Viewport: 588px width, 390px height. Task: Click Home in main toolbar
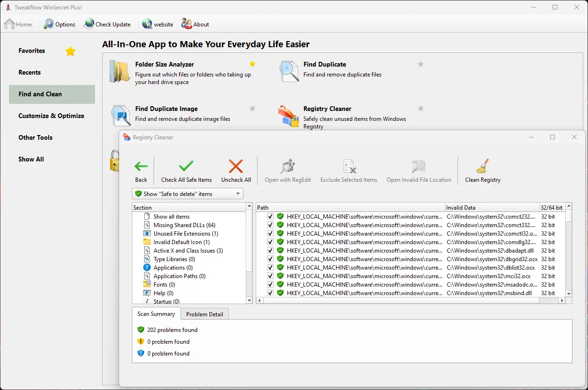(x=18, y=24)
